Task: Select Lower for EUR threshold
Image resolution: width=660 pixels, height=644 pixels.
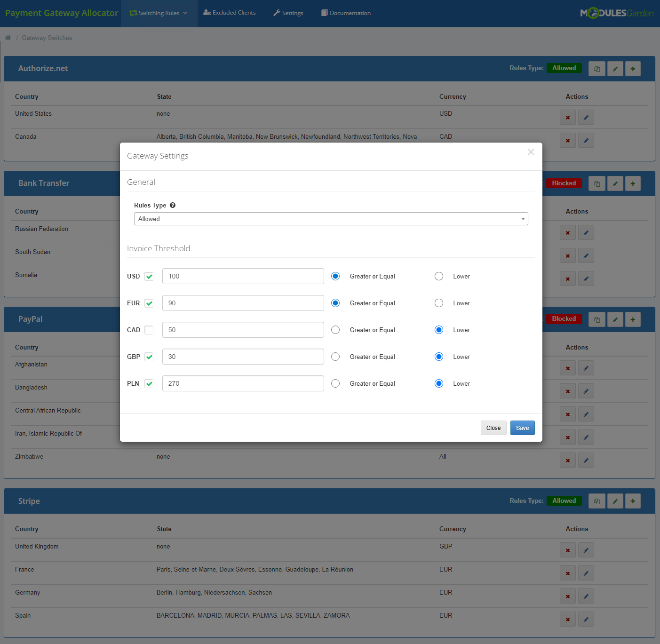Action: pyautogui.click(x=439, y=303)
